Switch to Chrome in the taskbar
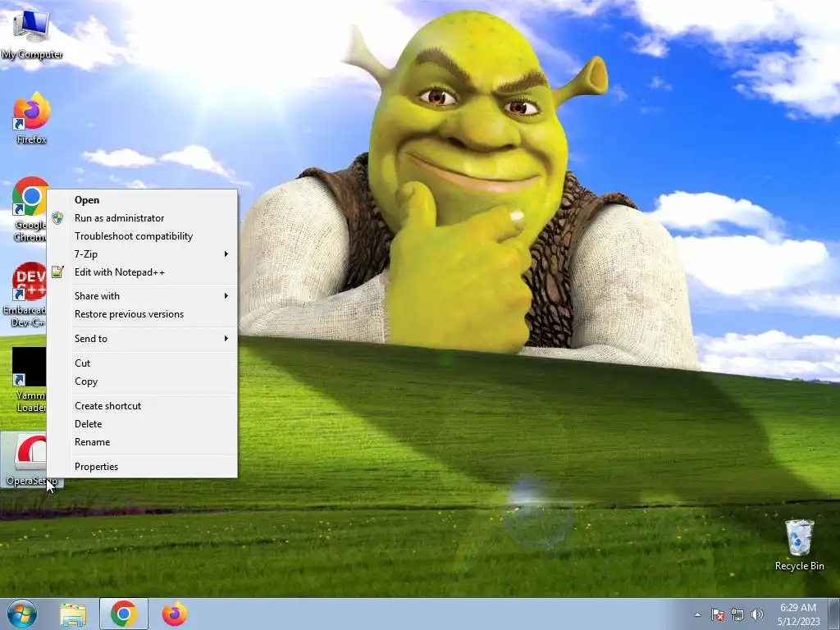Screen dimensions: 840x630 (x=124, y=614)
